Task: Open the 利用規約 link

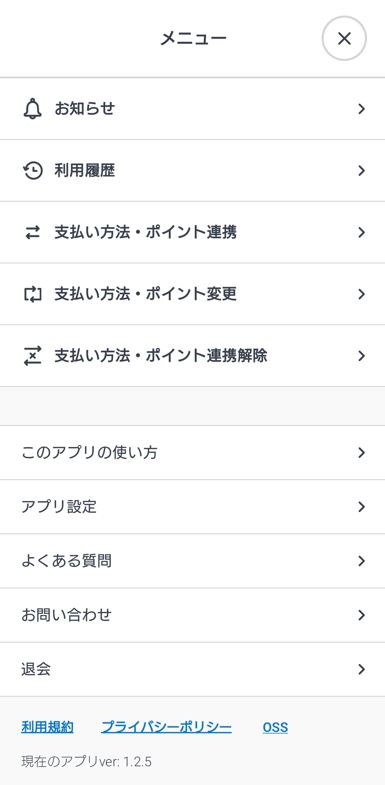Action: click(48, 727)
